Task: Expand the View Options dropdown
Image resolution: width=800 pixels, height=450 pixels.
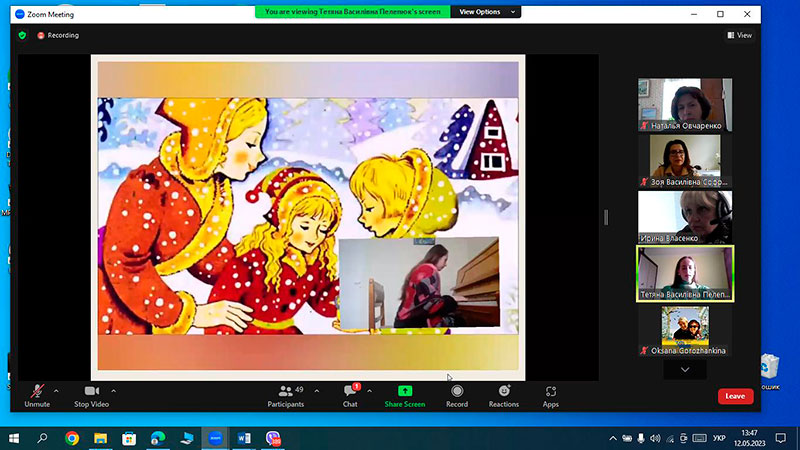Action: [x=486, y=12]
